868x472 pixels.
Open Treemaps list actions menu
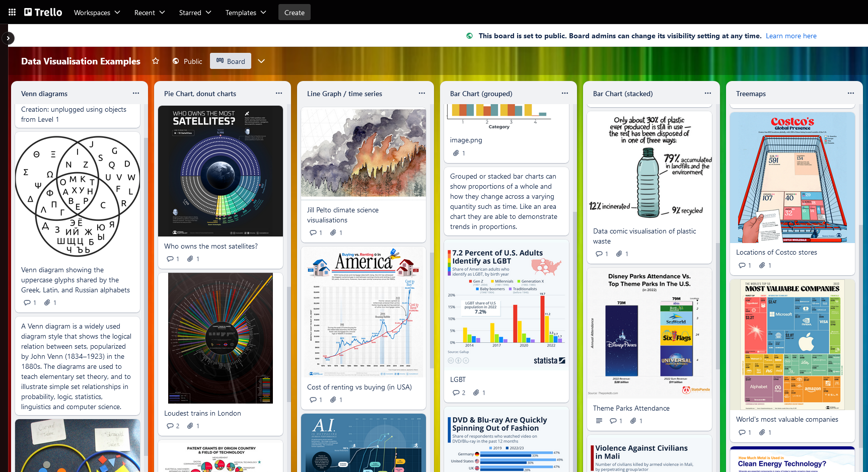[x=851, y=93]
